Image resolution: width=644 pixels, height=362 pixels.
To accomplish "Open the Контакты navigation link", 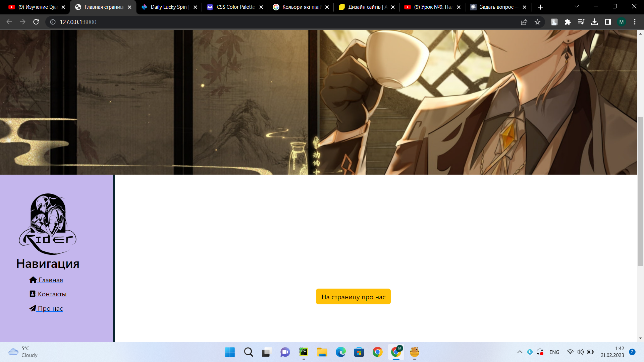I will [48, 294].
